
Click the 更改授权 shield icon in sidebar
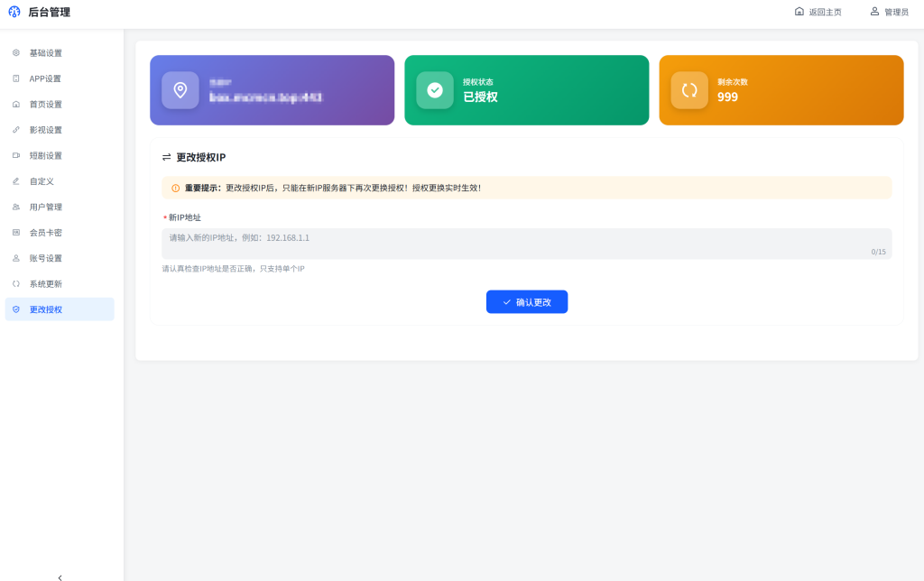point(16,309)
